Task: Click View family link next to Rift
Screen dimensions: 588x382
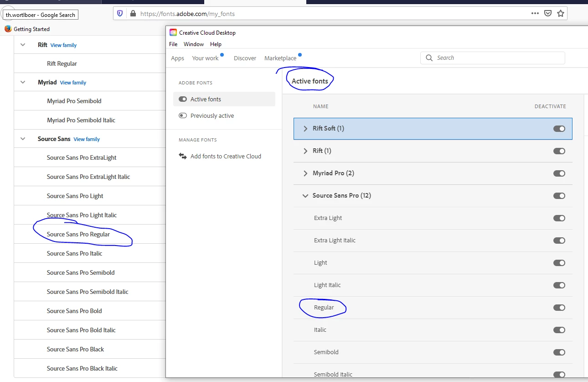Action: 63,45
